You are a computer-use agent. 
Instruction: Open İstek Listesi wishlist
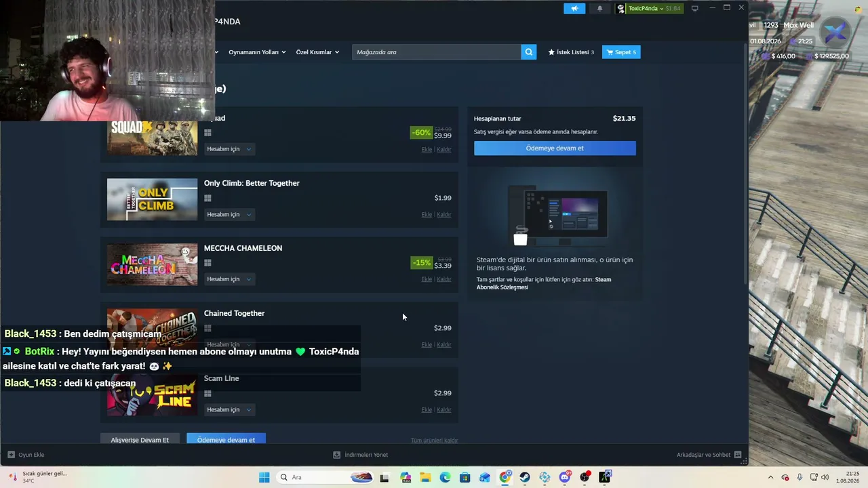point(571,52)
